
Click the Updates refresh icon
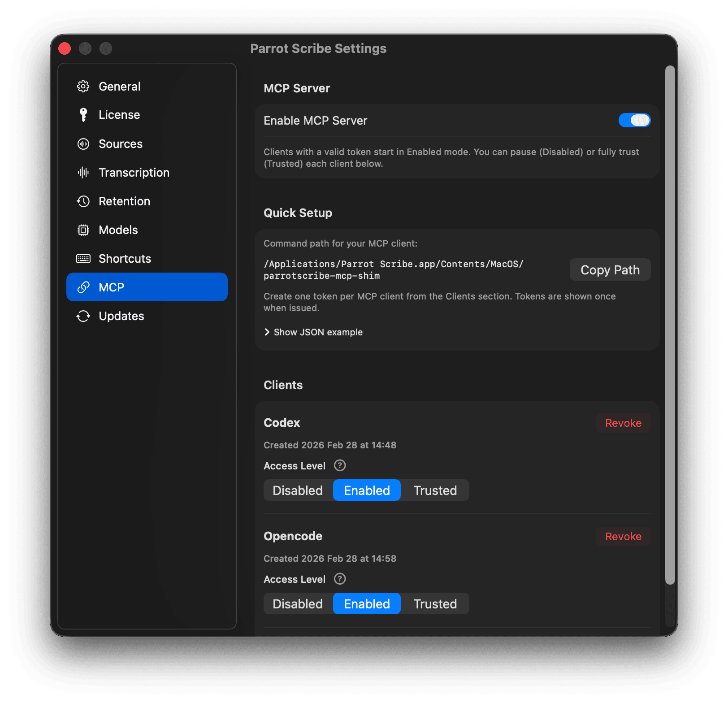(x=83, y=316)
